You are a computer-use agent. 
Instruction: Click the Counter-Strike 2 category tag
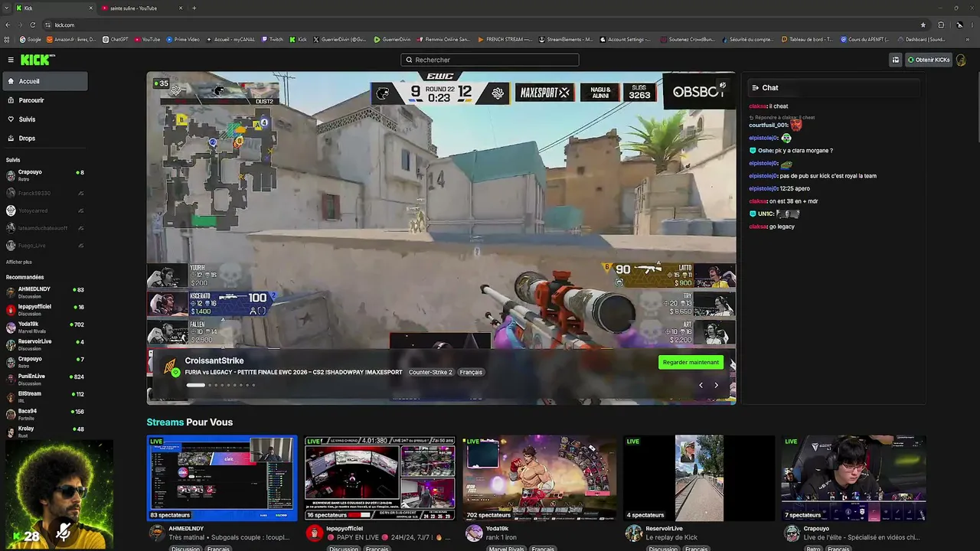[430, 372]
